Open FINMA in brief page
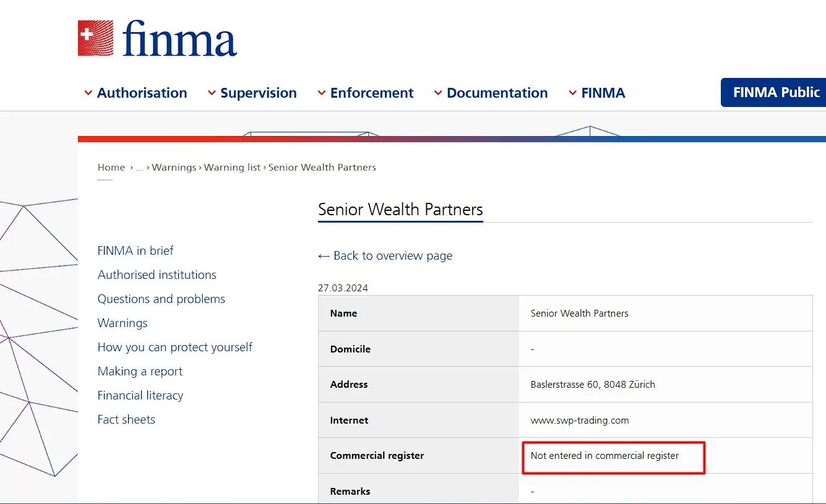Screen dimensions: 826x504 point(136,250)
